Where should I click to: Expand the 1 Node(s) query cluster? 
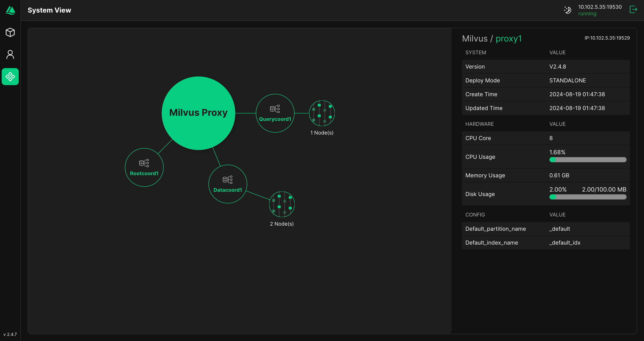(322, 113)
